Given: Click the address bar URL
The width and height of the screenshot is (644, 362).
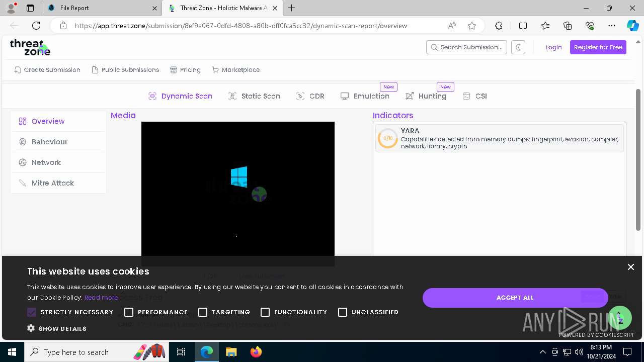Looking at the screenshot, I should click(241, 26).
